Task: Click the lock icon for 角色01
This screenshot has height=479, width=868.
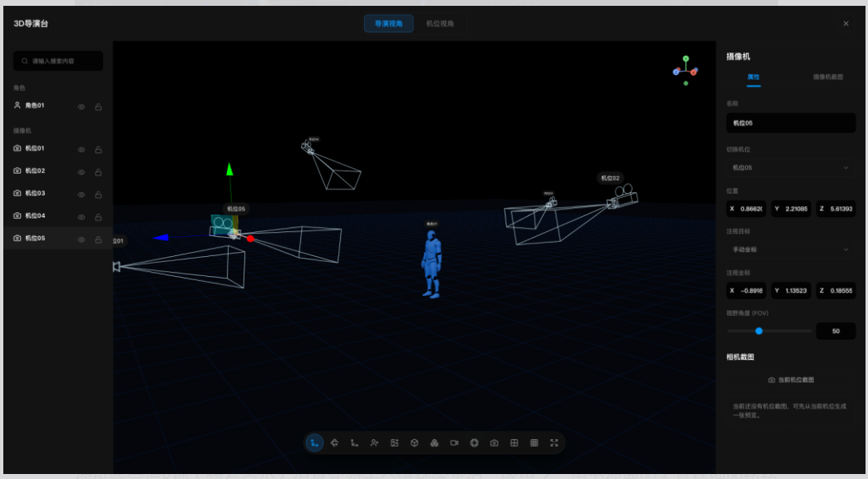Action: pyautogui.click(x=98, y=106)
